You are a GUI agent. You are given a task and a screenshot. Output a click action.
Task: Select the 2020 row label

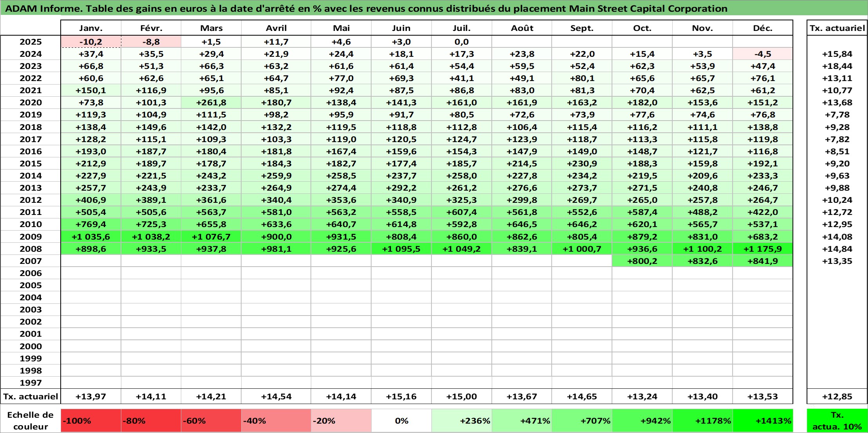(31, 103)
